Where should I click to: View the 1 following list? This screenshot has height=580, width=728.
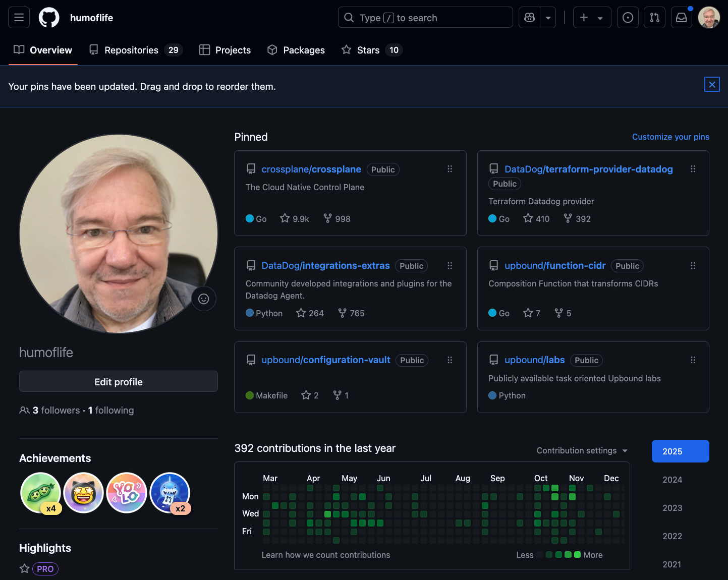(x=111, y=410)
